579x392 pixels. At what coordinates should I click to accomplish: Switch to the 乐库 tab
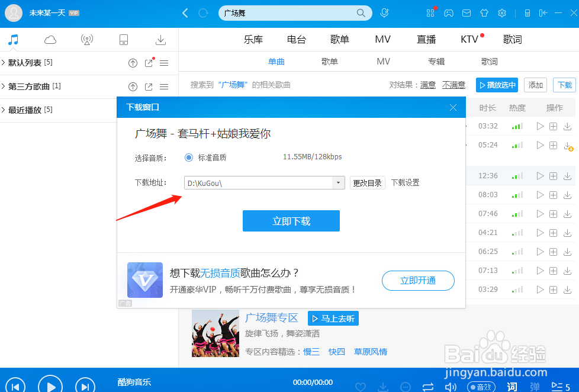(x=253, y=40)
